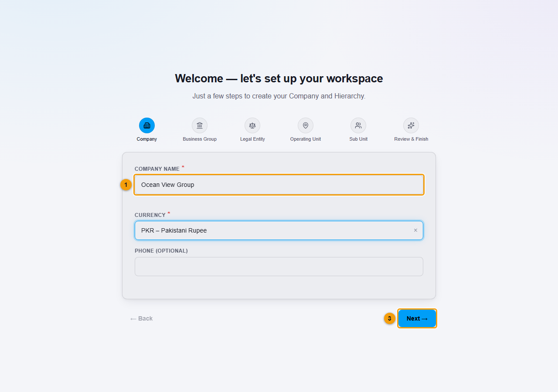Select the Sub Unit people icon

(x=358, y=125)
